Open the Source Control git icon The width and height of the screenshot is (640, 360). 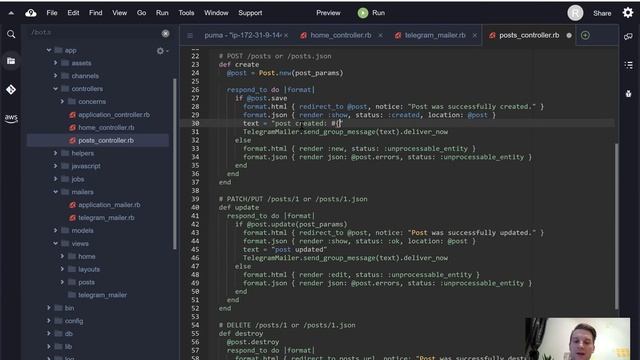coord(11,89)
